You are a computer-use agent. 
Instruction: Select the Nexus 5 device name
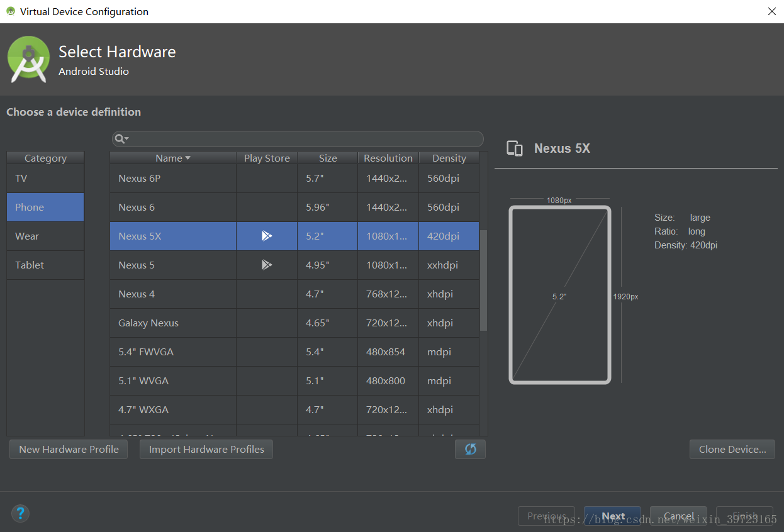pyautogui.click(x=137, y=265)
